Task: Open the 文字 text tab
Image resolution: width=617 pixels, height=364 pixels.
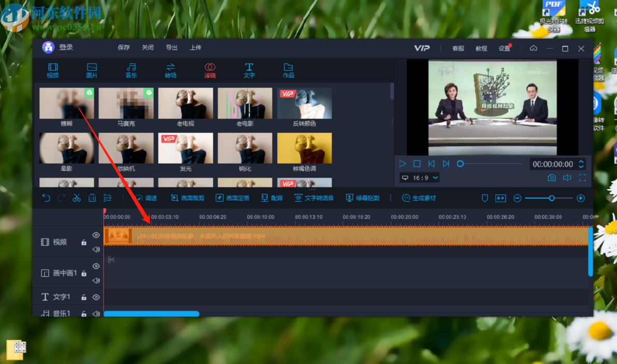Action: 249,70
